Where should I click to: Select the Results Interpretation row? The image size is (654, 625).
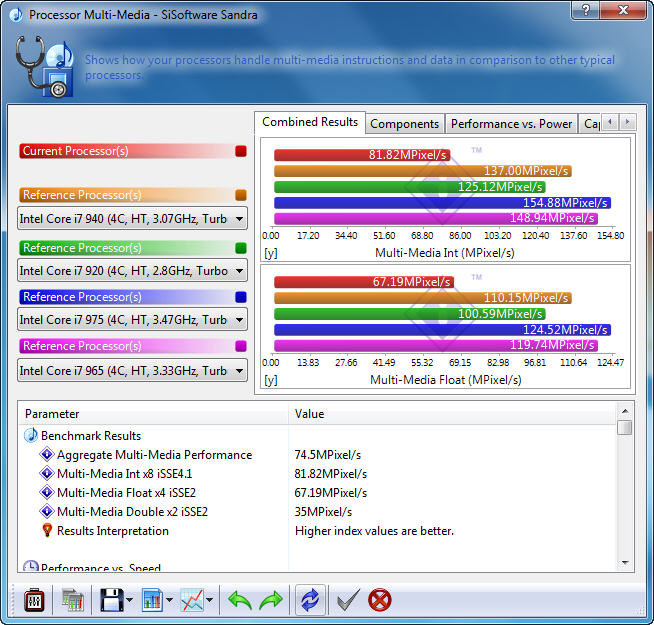pos(318,531)
